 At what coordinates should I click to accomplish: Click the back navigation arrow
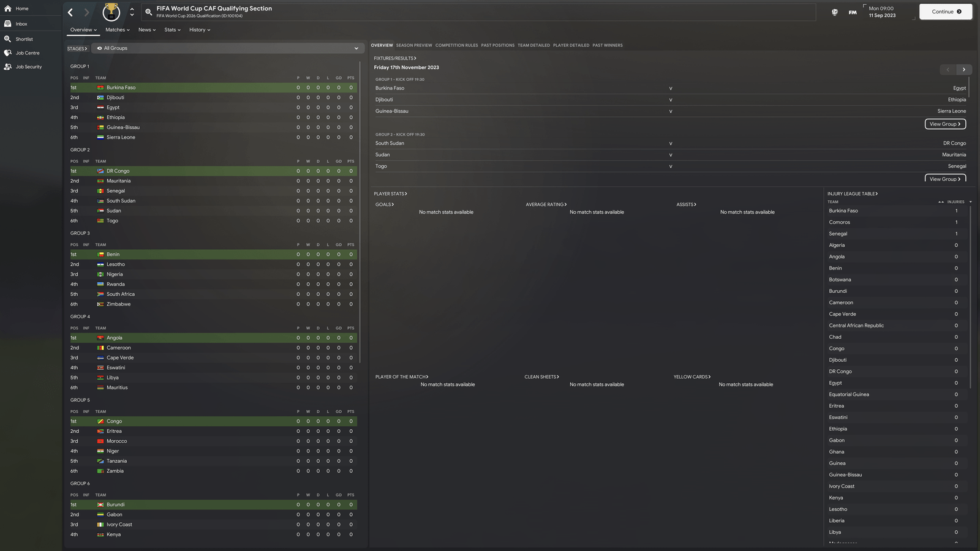tap(70, 12)
